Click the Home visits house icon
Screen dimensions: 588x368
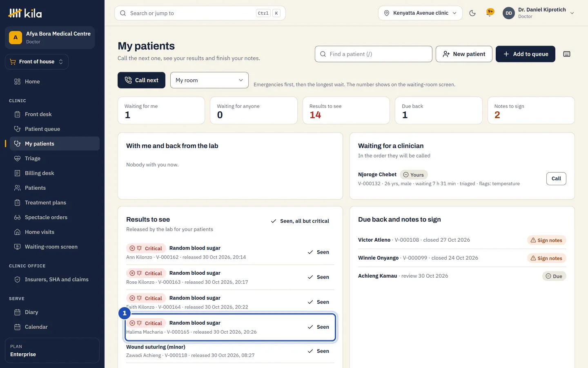(x=17, y=232)
